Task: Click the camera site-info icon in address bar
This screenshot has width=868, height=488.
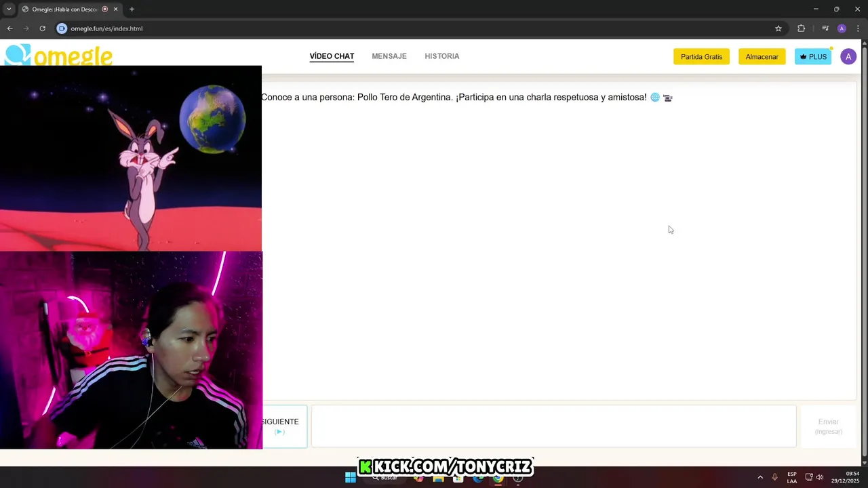Action: coord(62,28)
